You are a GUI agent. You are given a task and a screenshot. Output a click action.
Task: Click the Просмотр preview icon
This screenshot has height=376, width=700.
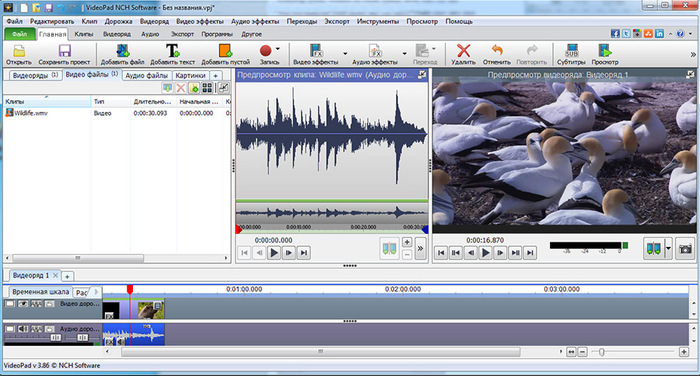[605, 51]
